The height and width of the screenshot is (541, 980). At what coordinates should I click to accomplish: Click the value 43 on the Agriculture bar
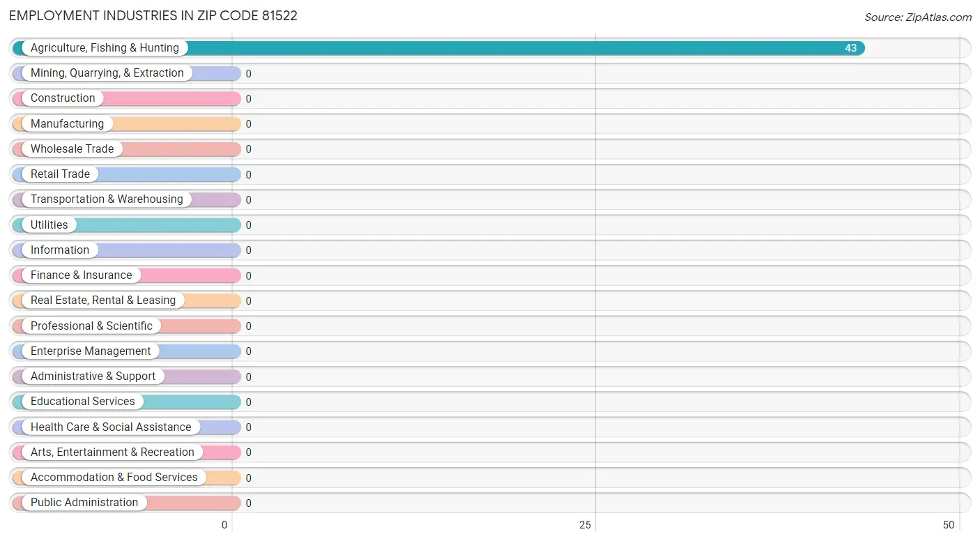851,48
